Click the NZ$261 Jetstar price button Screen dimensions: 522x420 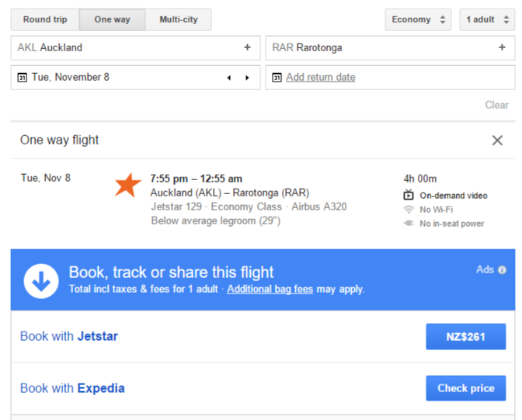tap(466, 336)
